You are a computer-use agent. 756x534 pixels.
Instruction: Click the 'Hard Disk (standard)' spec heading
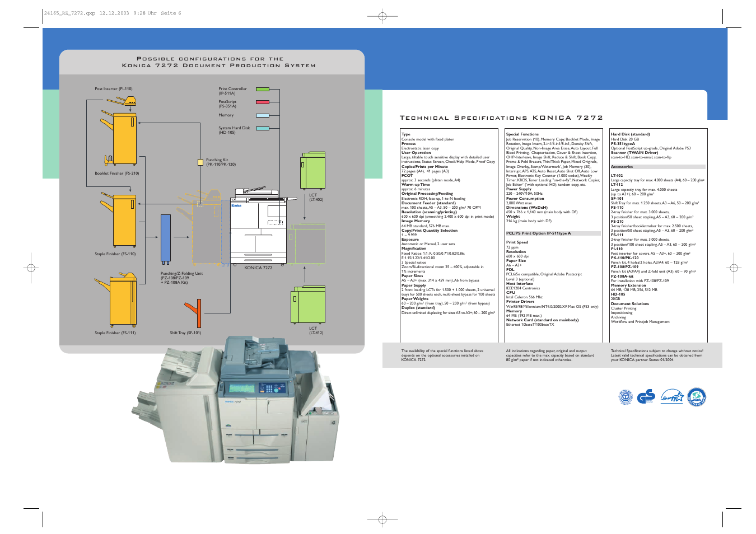[x=630, y=134]
